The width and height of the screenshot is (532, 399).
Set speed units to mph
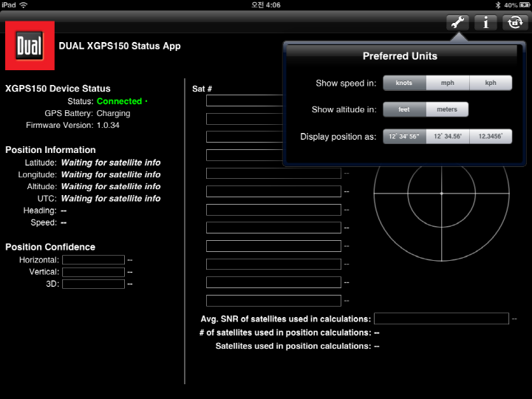(x=448, y=83)
